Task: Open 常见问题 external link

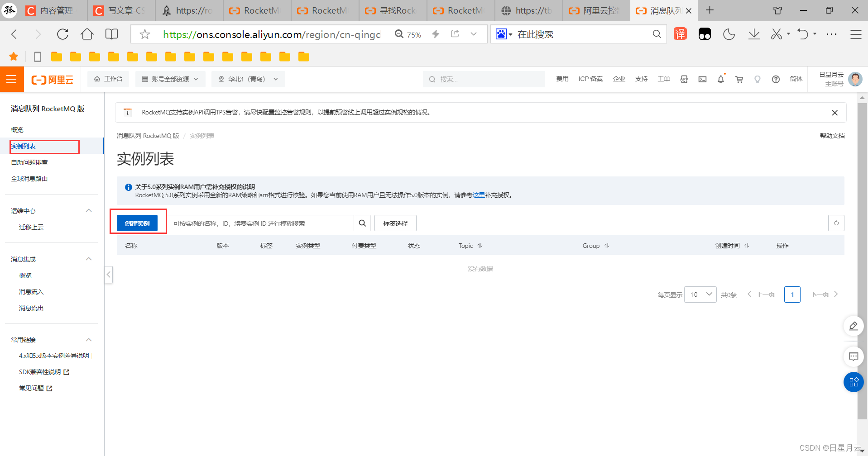Action: [x=35, y=388]
